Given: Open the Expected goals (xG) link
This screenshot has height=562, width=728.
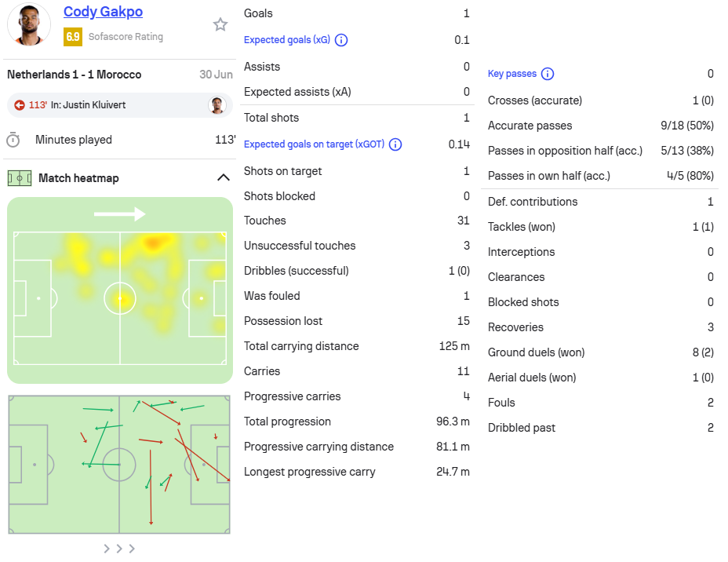Looking at the screenshot, I should point(287,40).
